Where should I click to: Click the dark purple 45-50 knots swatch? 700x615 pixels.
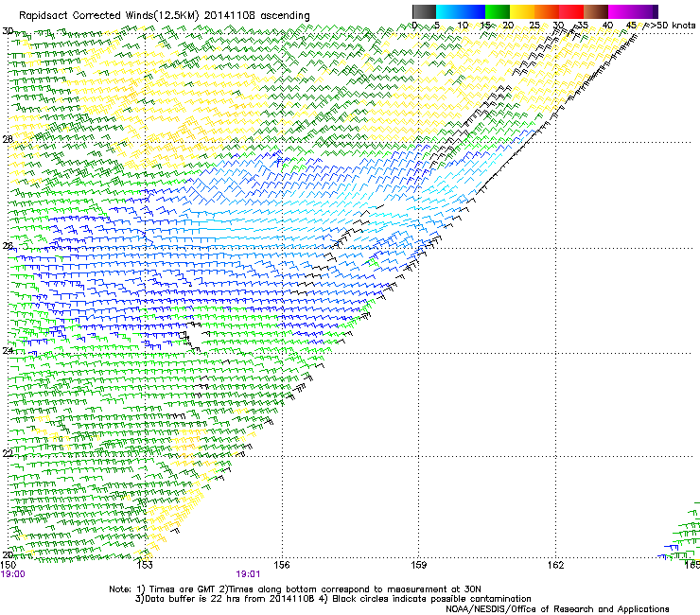[x=645, y=11]
